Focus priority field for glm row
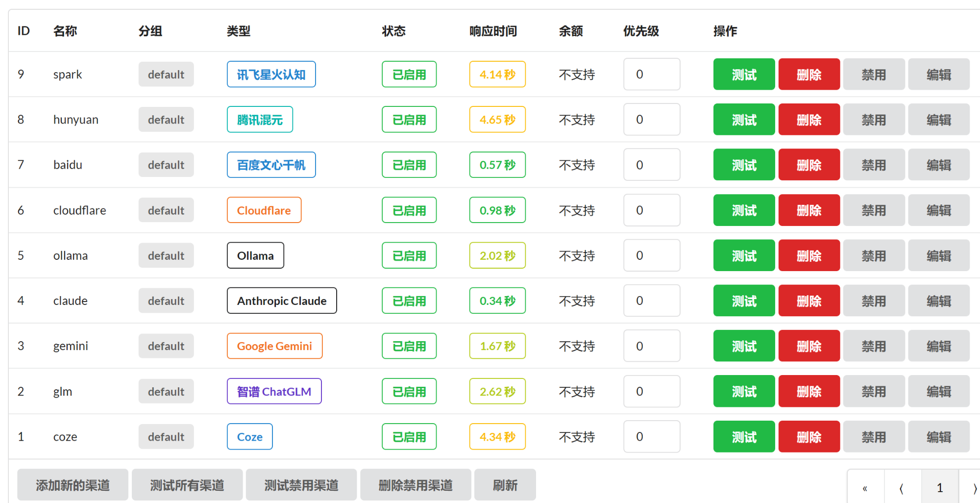Screen dimensions: 980x503 652,391
